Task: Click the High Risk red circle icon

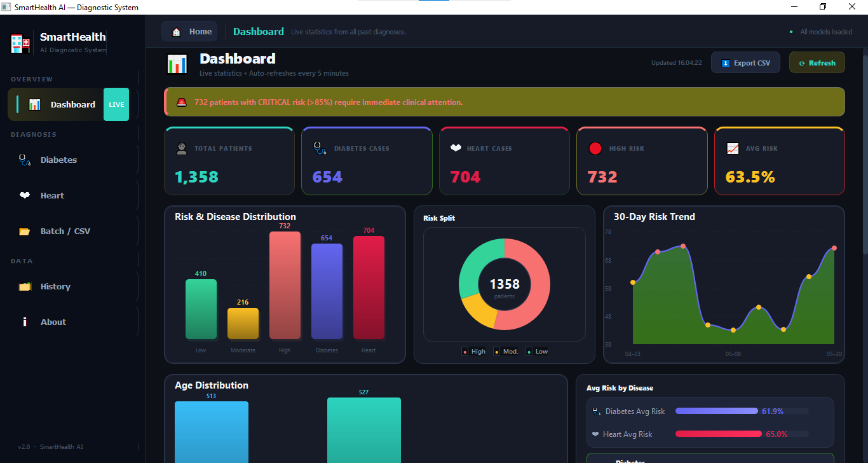Action: [595, 148]
